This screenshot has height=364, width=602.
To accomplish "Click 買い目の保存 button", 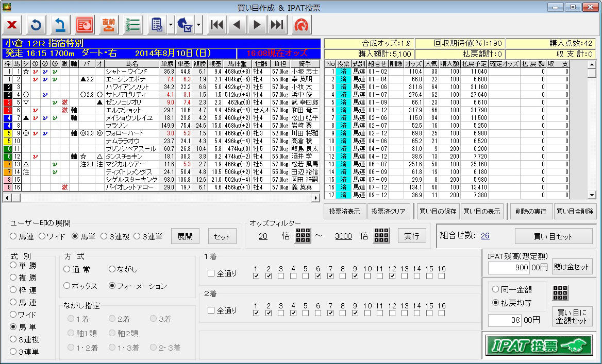I will coord(438,211).
